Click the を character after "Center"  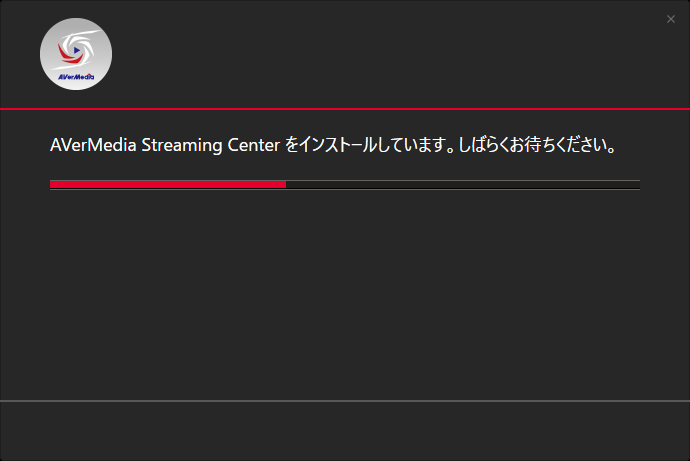point(291,146)
